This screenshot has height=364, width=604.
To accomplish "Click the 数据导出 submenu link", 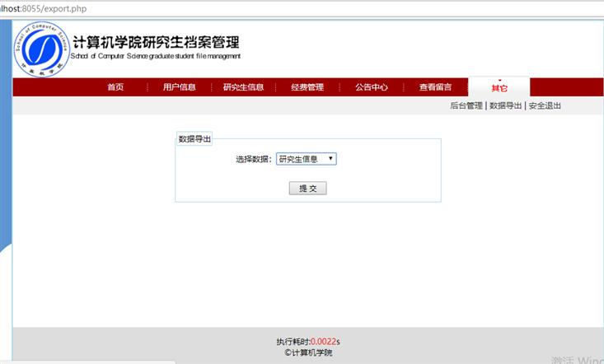I will [505, 106].
